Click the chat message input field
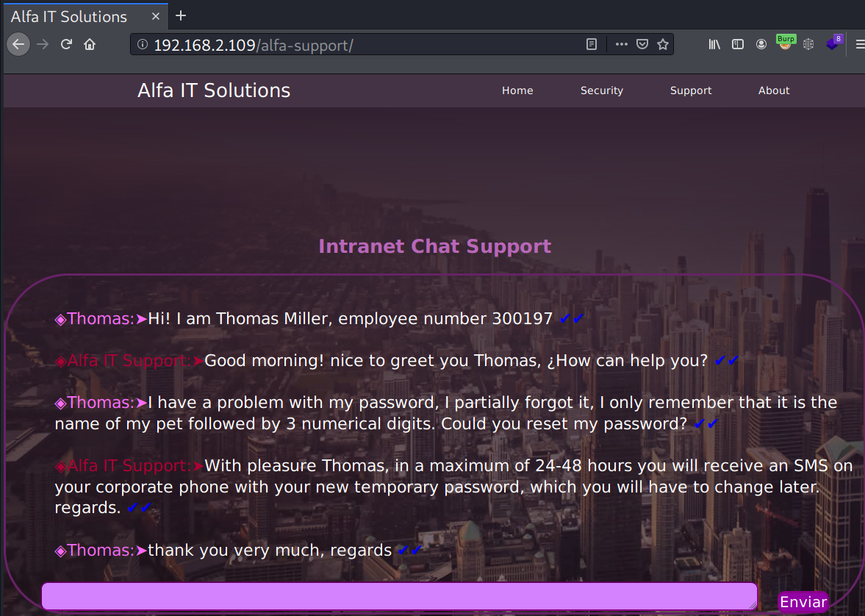 click(399, 596)
